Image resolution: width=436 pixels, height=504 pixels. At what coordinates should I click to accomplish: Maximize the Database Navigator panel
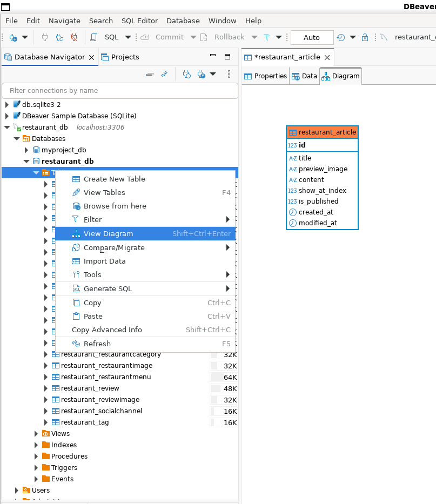coord(227,57)
